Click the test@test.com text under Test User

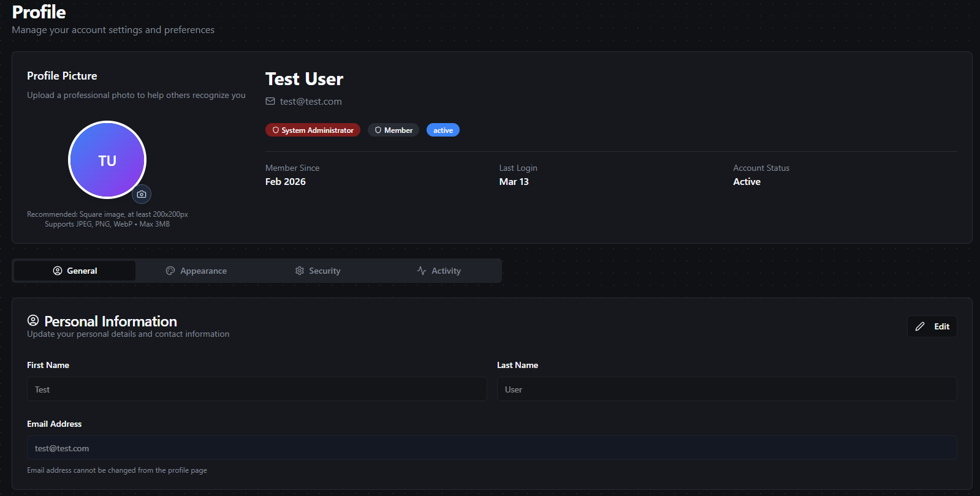[311, 102]
